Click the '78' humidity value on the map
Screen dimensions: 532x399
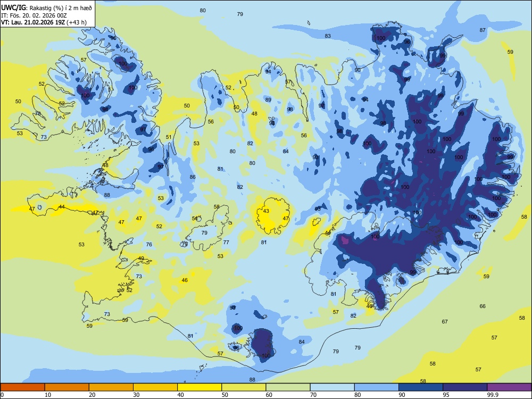tap(38, 113)
